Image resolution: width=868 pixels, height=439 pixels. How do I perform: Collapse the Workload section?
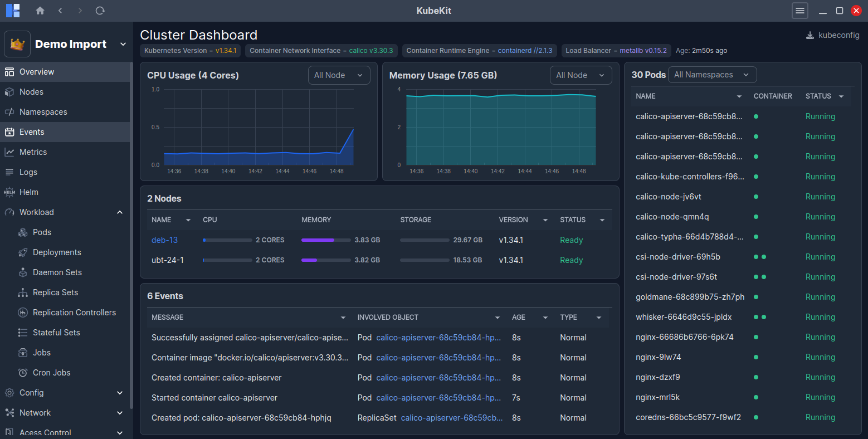(x=119, y=212)
